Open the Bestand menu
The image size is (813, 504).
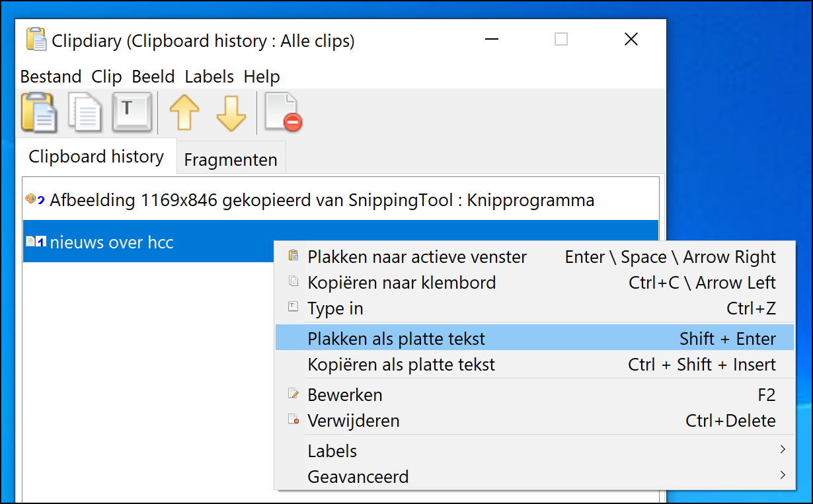50,77
